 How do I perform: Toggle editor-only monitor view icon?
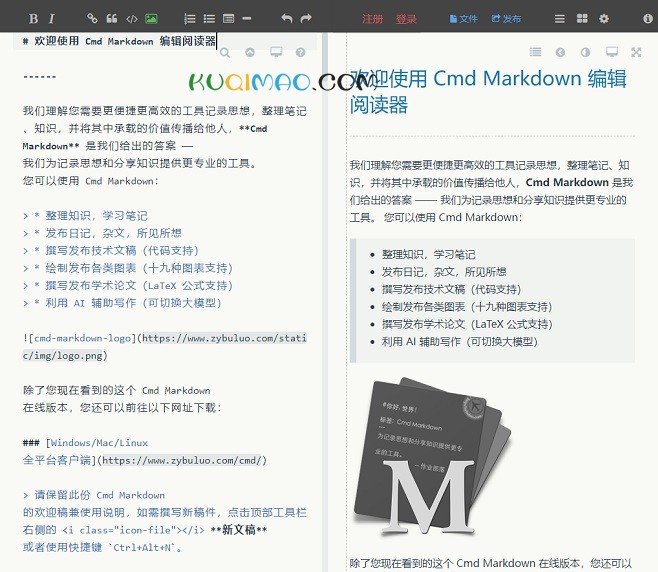click(x=276, y=52)
